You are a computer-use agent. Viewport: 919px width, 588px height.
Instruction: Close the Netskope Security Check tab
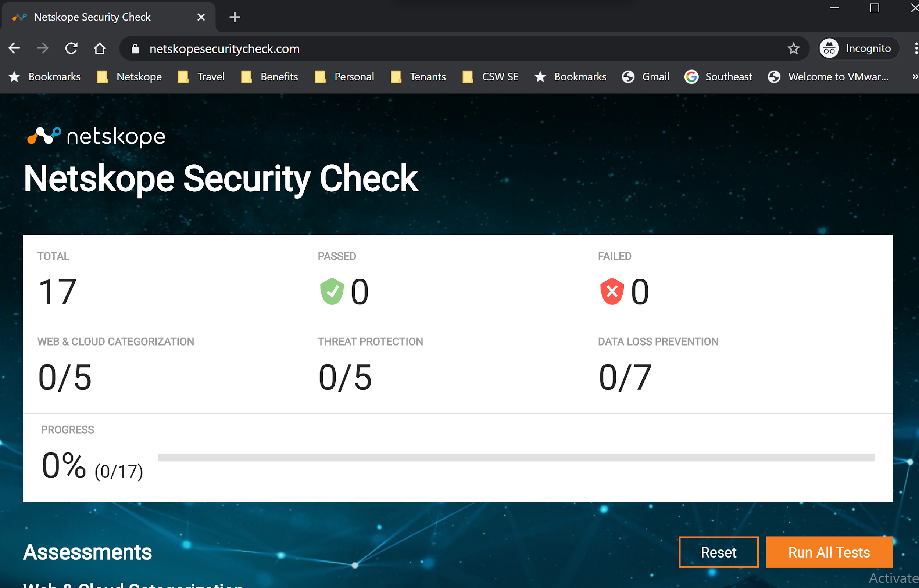201,17
